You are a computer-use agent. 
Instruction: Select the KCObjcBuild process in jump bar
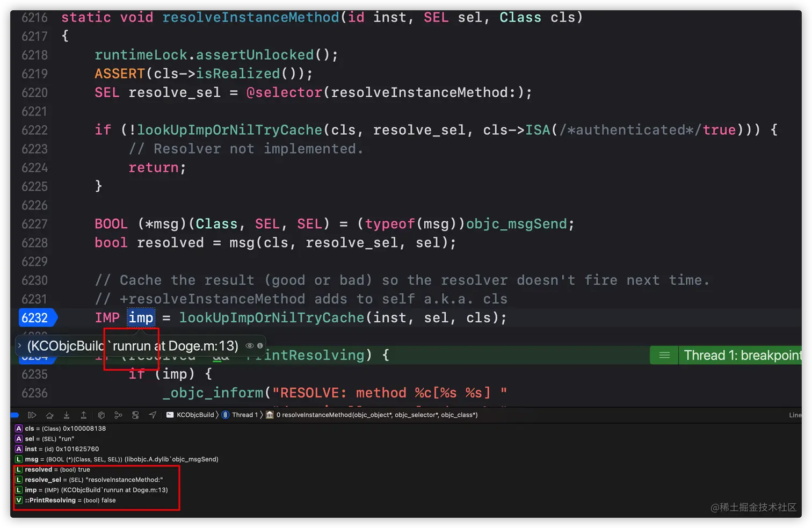[190, 415]
